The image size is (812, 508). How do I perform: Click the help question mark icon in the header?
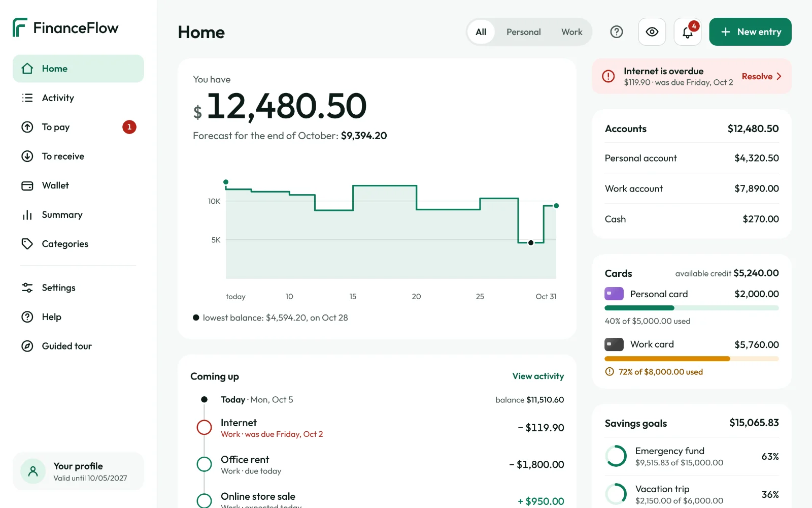[x=617, y=32]
